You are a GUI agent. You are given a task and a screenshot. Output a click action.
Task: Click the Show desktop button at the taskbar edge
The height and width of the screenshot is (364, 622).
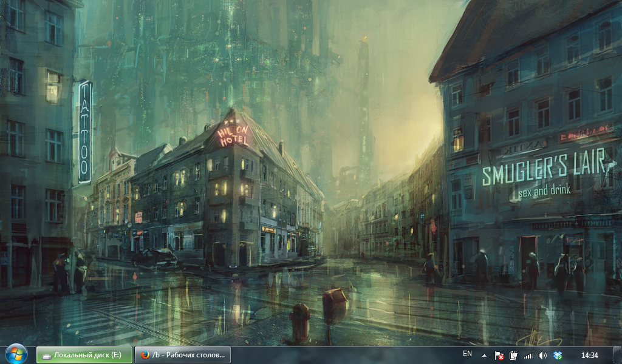coord(617,355)
